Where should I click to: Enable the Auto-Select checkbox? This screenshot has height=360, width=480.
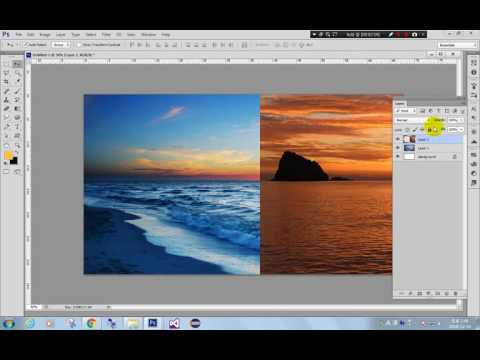(x=26, y=44)
